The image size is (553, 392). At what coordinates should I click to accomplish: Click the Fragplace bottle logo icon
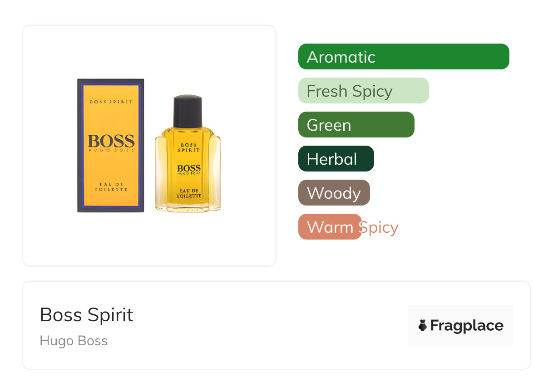(x=423, y=325)
